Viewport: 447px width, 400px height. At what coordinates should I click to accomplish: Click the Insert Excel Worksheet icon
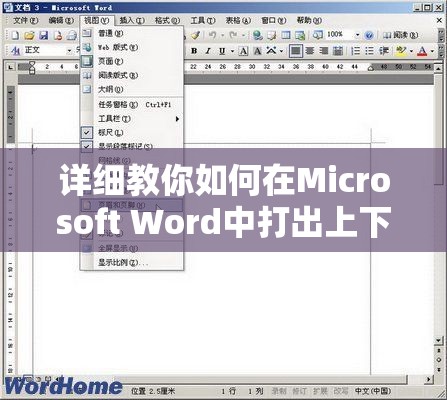click(x=300, y=35)
